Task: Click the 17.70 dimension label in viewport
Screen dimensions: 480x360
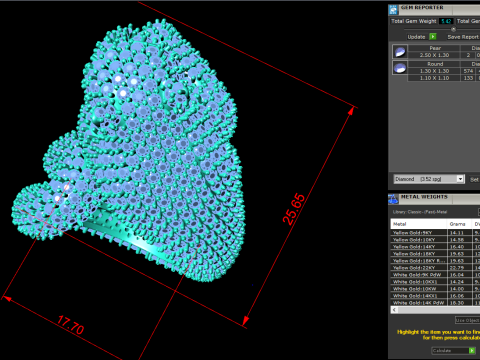Action: tap(71, 325)
